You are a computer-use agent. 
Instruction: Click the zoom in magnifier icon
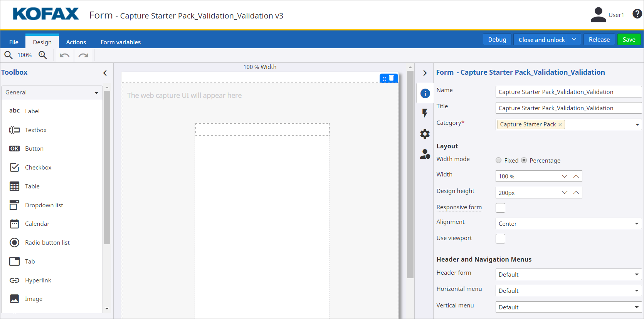tap(43, 55)
